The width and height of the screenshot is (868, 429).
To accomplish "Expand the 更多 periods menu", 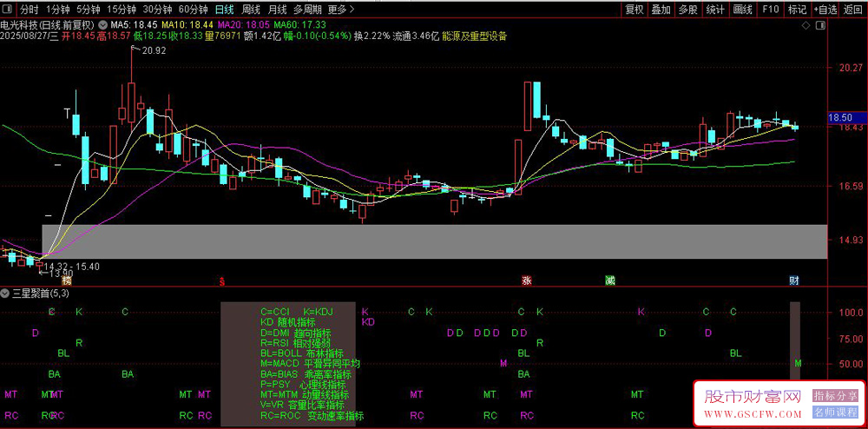I will coord(341,10).
